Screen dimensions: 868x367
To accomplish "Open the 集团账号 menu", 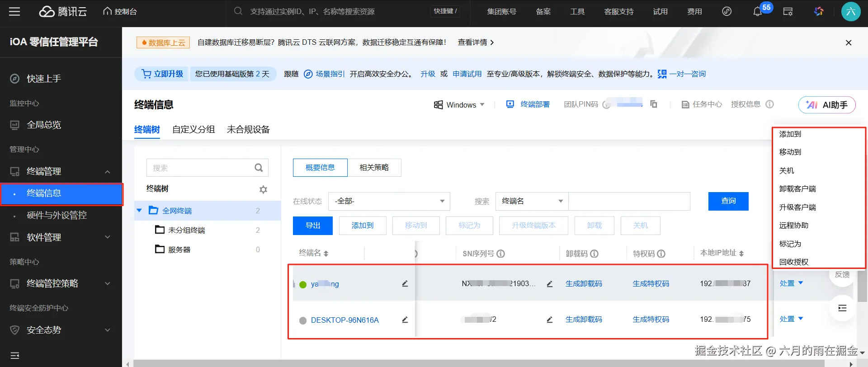I will (501, 11).
